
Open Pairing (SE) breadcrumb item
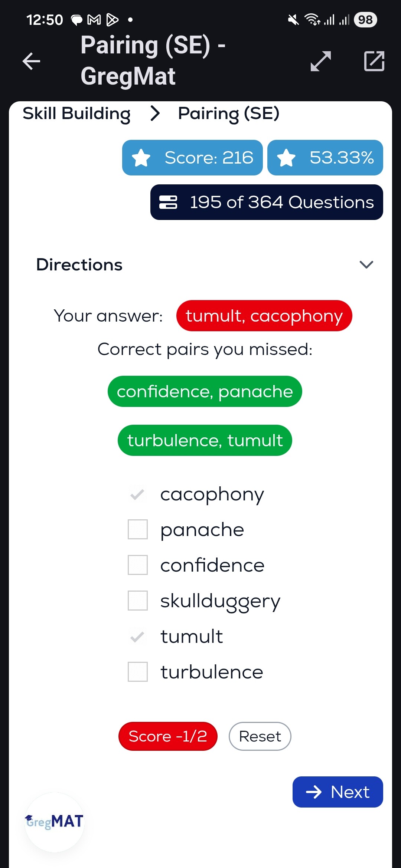click(229, 114)
